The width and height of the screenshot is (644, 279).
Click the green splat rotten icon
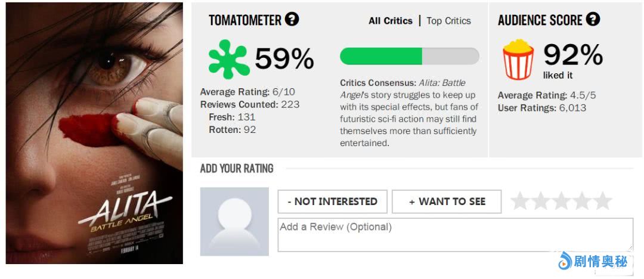(228, 59)
